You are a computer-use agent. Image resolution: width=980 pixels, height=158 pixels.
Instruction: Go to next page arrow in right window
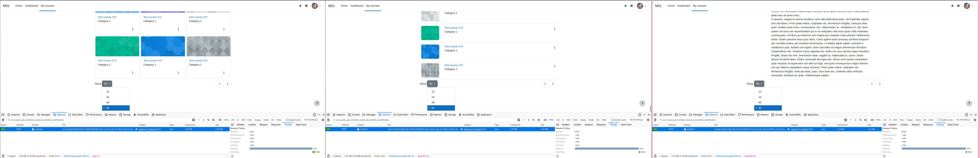coord(879,84)
